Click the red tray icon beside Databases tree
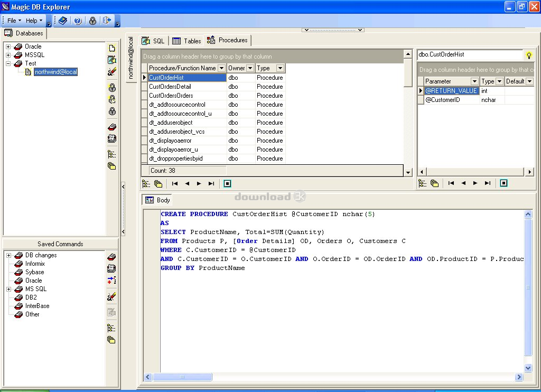Image resolution: width=541 pixels, height=392 pixels. point(112,127)
